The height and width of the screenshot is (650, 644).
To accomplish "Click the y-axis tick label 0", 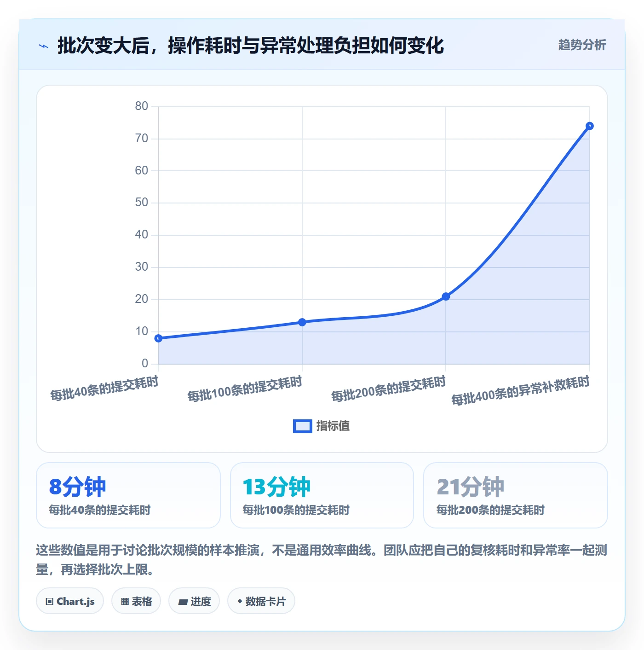I will pyautogui.click(x=145, y=363).
